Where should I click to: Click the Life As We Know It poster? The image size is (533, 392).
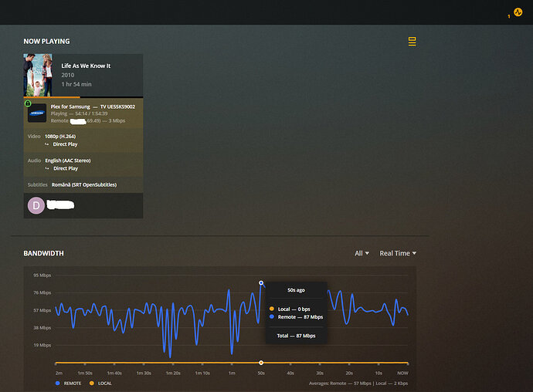(x=38, y=75)
